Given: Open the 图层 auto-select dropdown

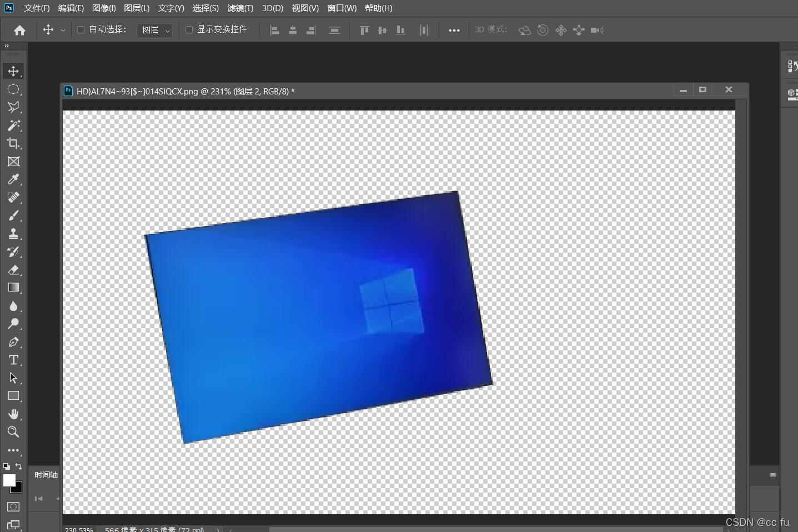Looking at the screenshot, I should pyautogui.click(x=154, y=30).
